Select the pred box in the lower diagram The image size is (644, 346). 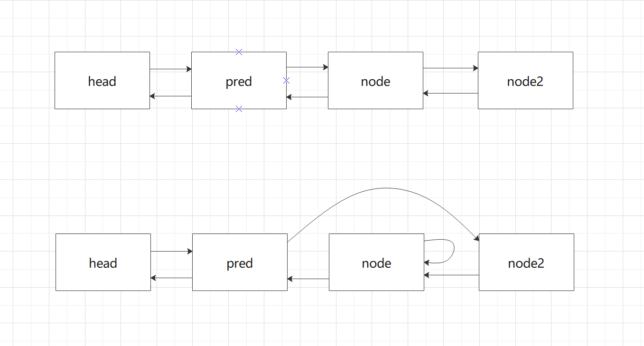pos(240,262)
